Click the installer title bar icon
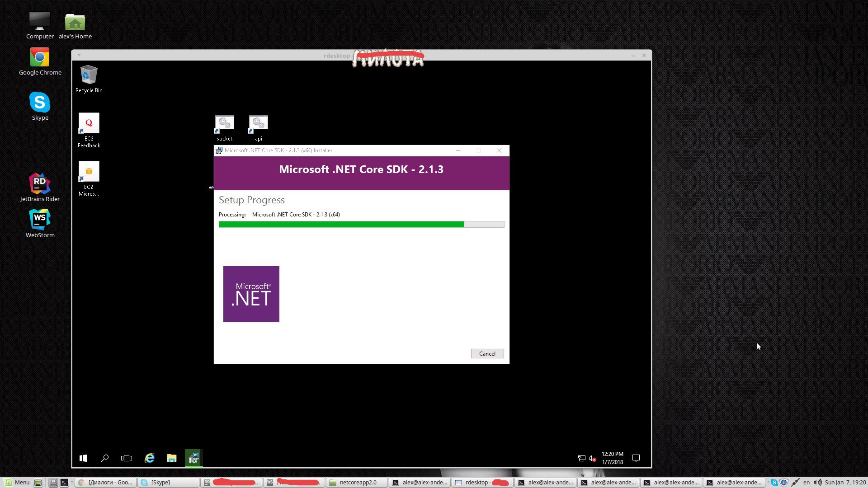Screen dimensions: 868x488 (x=219, y=150)
